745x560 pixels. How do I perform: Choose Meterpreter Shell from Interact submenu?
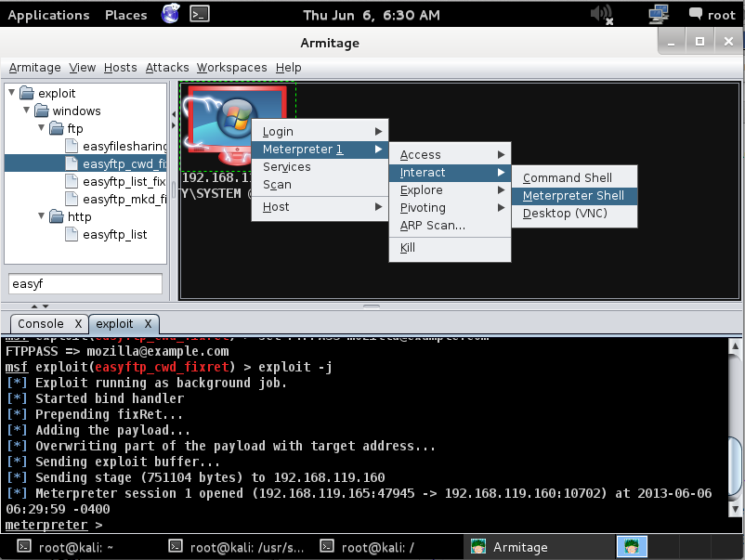(x=574, y=196)
